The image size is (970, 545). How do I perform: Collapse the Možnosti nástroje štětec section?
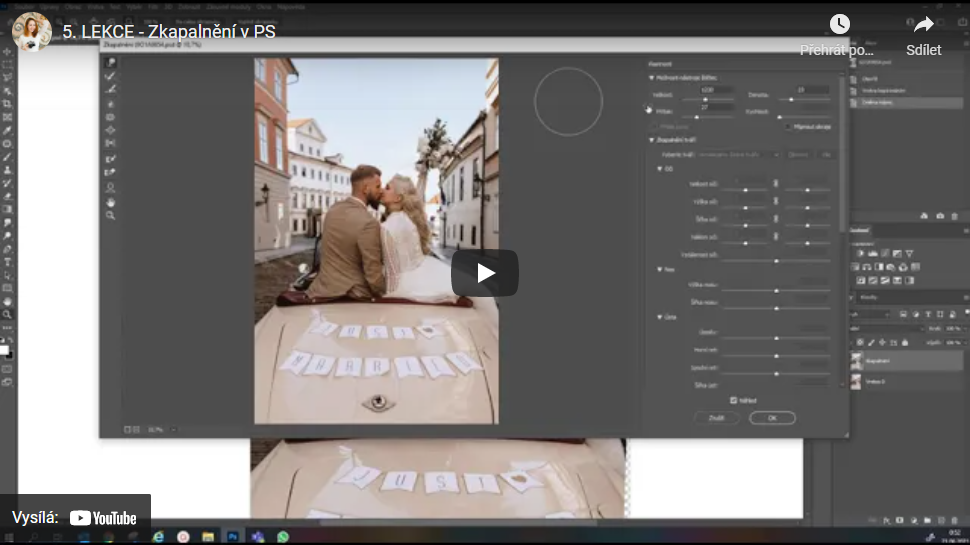pyautogui.click(x=651, y=78)
